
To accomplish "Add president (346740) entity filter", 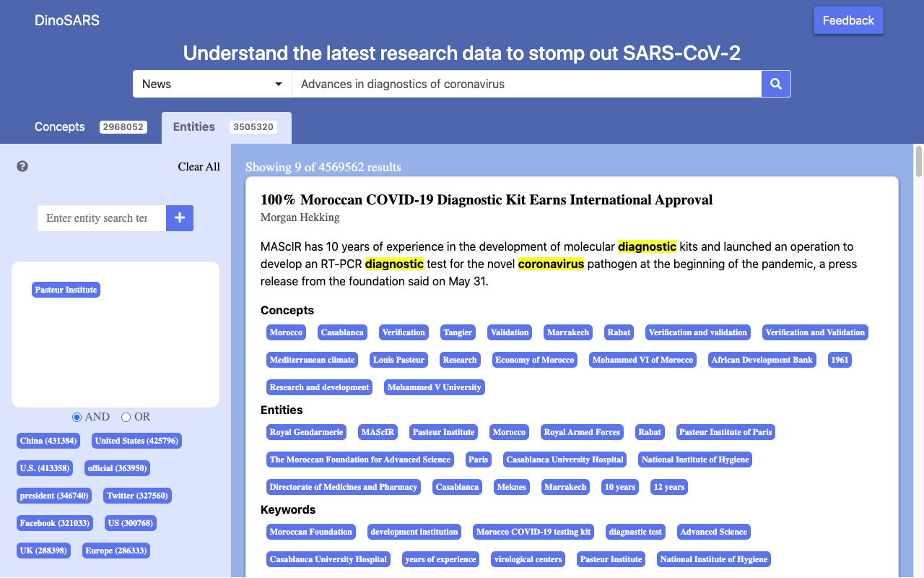I will tap(54, 496).
